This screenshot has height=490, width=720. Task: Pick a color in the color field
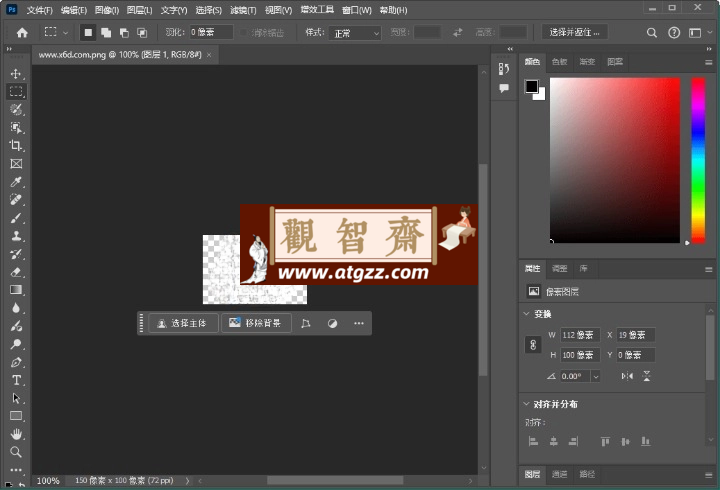tap(615, 160)
